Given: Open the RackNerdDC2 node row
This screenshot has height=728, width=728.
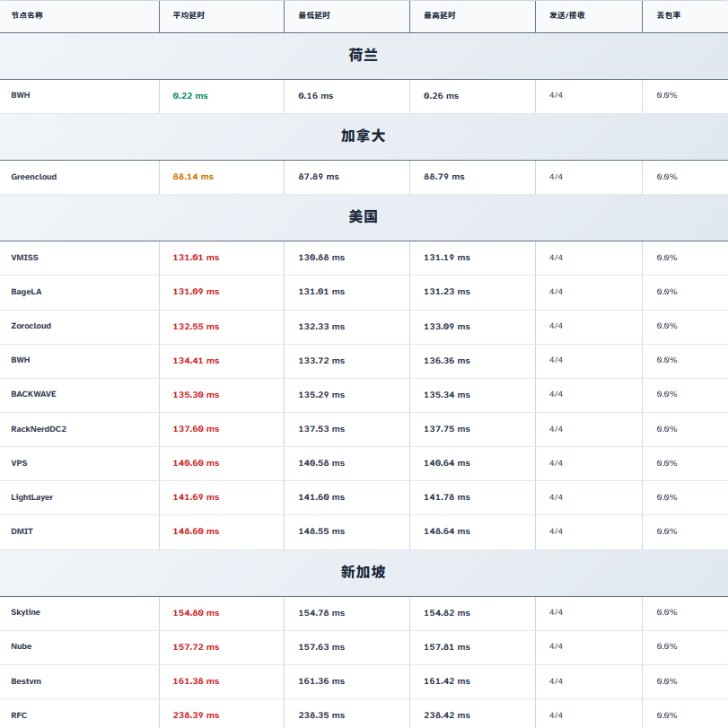Looking at the screenshot, I should [39, 429].
